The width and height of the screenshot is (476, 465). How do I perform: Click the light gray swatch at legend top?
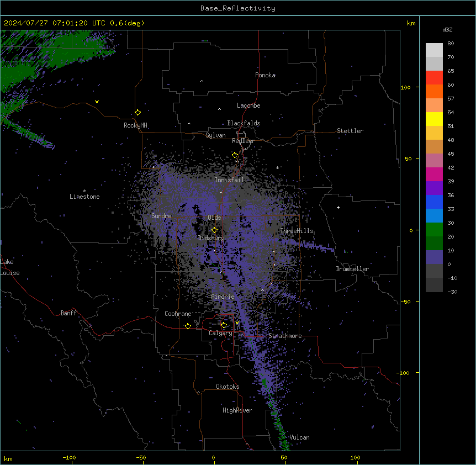pyautogui.click(x=434, y=50)
